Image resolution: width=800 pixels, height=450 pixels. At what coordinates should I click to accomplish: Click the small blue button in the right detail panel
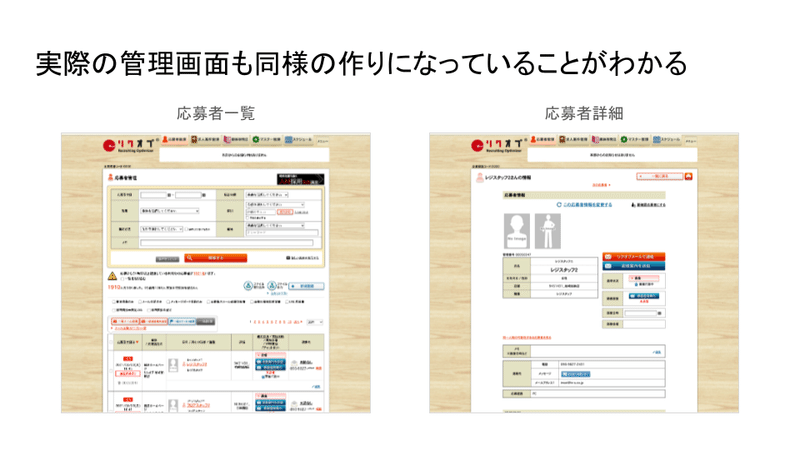click(x=644, y=296)
